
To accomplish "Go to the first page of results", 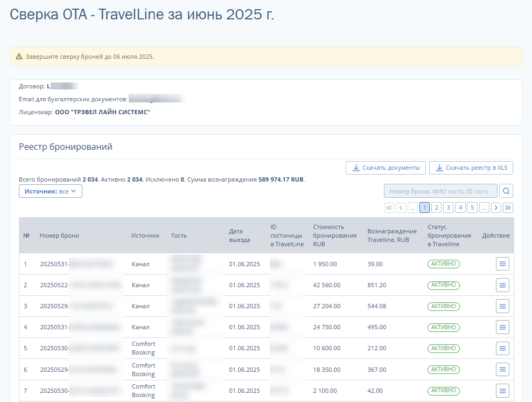I will (x=389, y=207).
